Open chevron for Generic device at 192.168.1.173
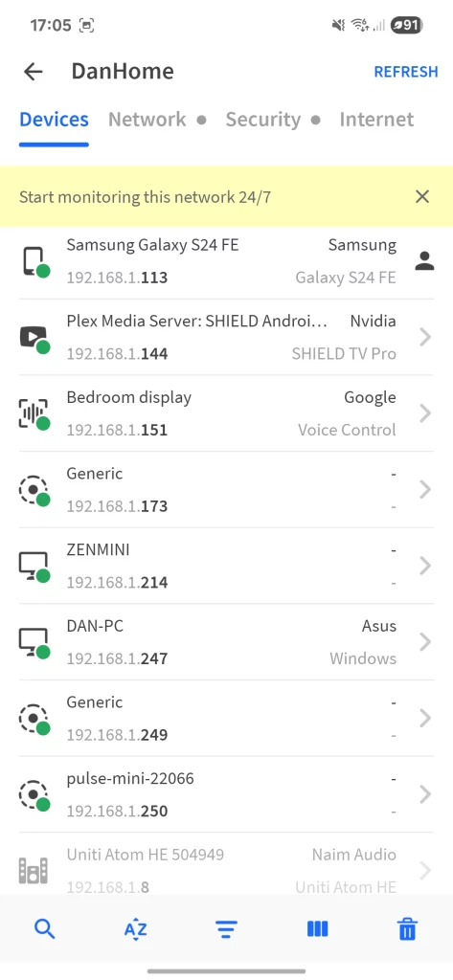Screen dimensions: 453x980 pos(425,489)
